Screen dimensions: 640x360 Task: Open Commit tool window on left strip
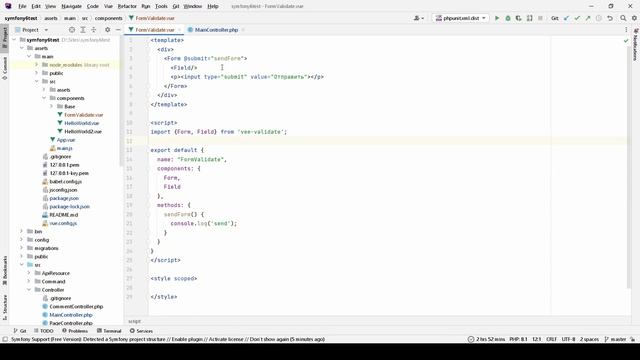tap(4, 68)
